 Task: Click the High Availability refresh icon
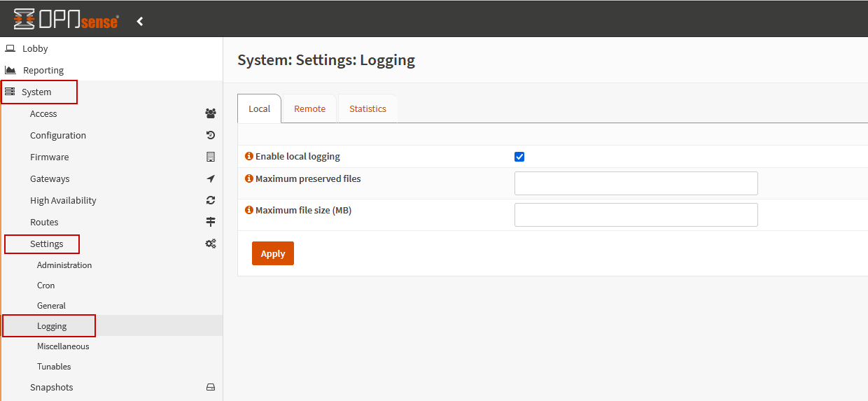pos(210,200)
